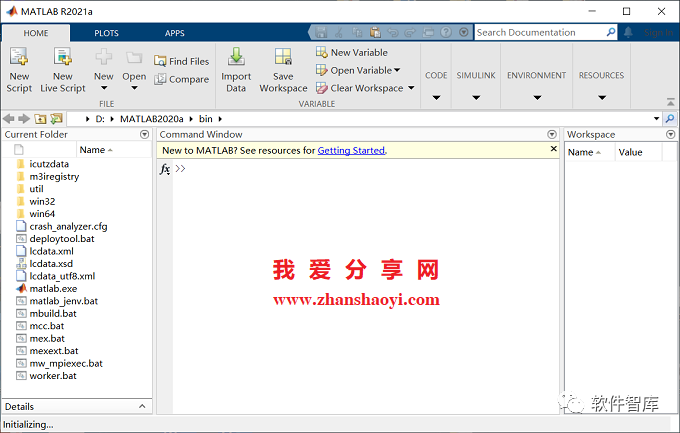Expand Clear Workspace dropdown arrow
The image size is (680, 433).
411,88
